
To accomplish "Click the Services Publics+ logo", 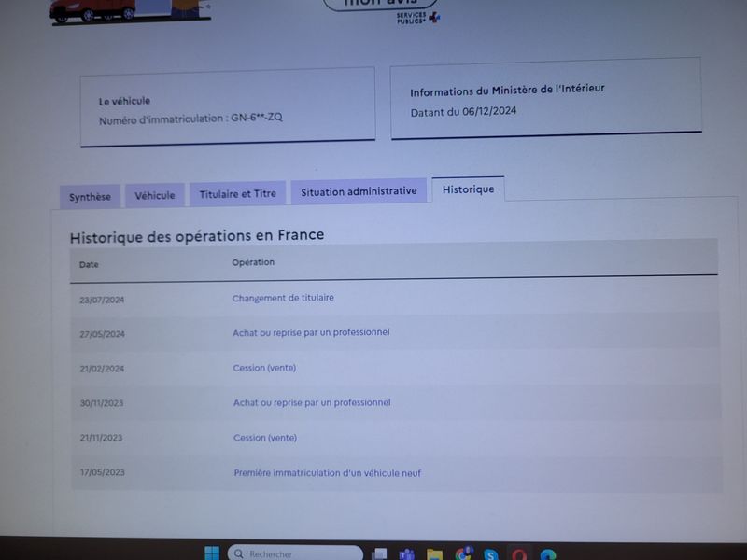I will (417, 18).
